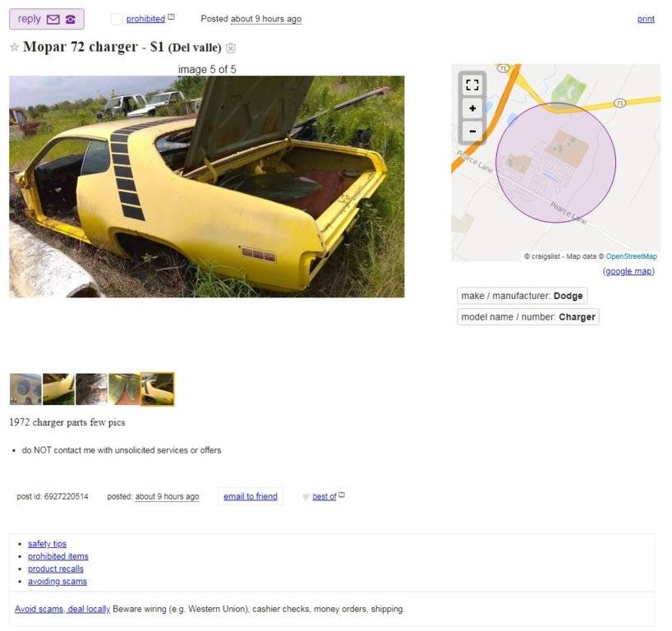This screenshot has width=672, height=631.
Task: Click the heart icon next to best of
Action: 305,497
